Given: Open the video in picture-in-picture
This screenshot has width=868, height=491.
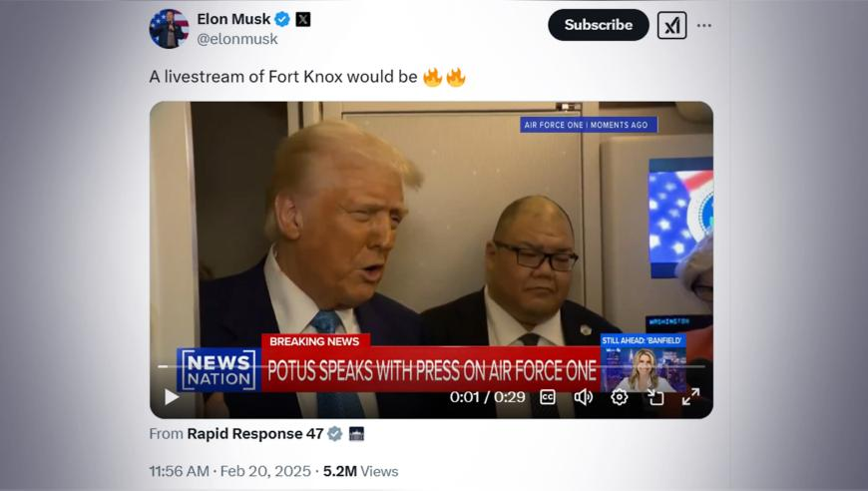Looking at the screenshot, I should (655, 397).
